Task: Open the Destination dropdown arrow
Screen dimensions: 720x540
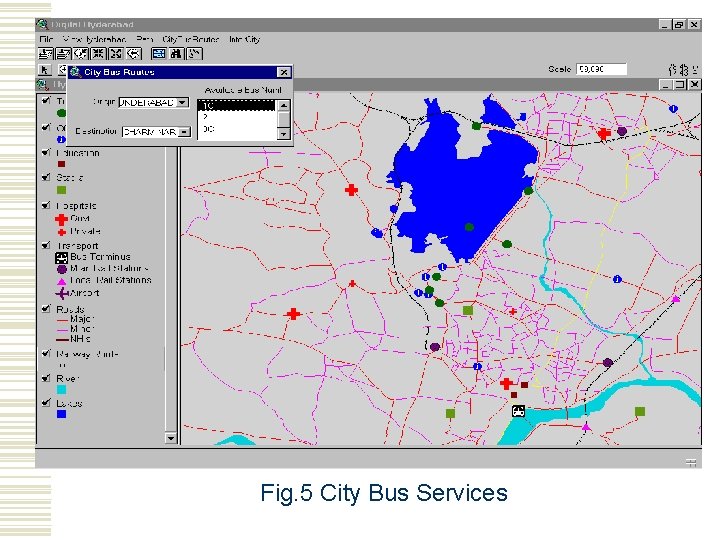Action: point(185,132)
